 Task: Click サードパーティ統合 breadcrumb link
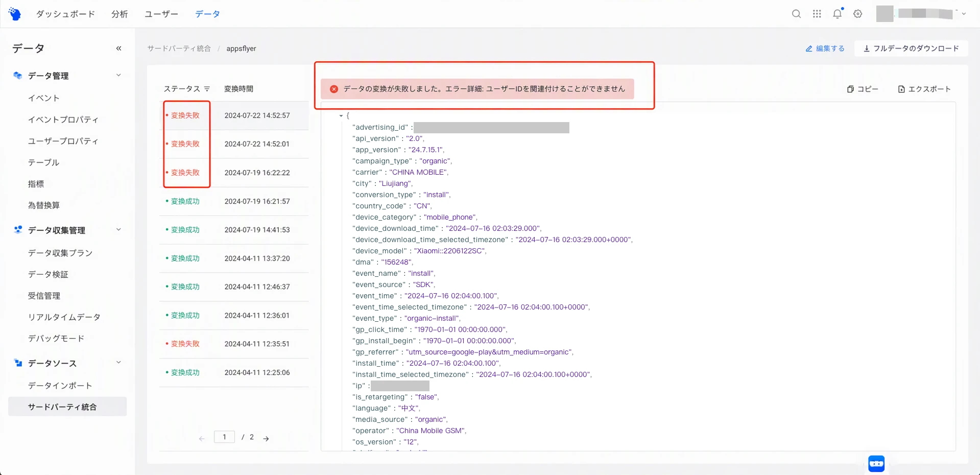[x=179, y=49]
